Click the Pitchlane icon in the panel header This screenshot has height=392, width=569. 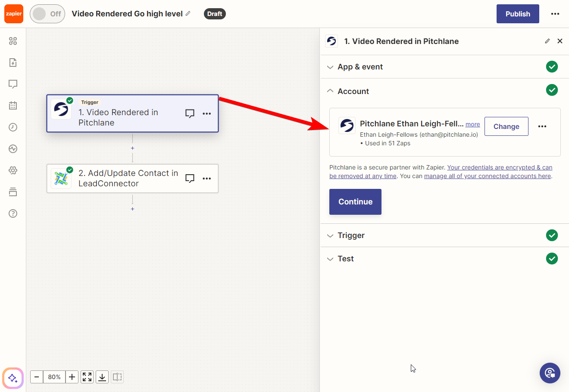click(331, 41)
